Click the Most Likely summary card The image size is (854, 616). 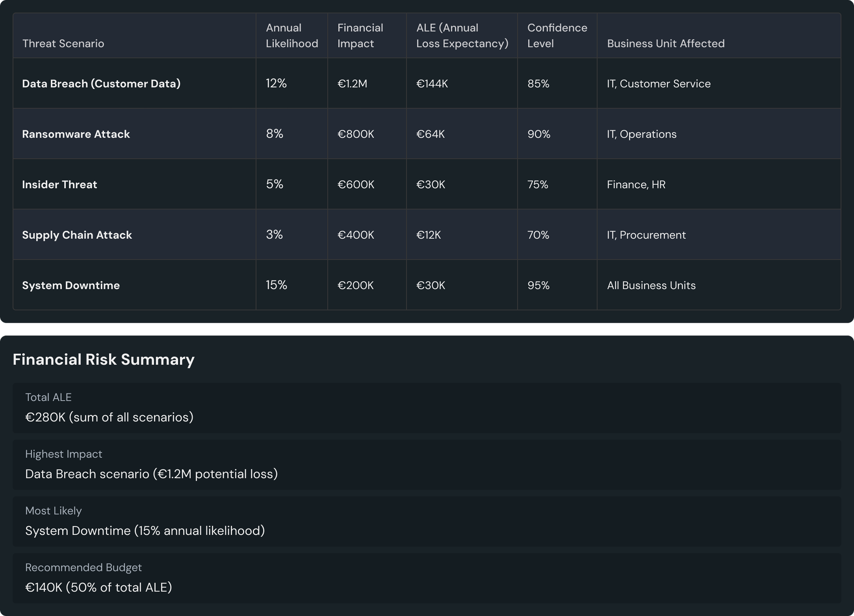click(x=427, y=521)
